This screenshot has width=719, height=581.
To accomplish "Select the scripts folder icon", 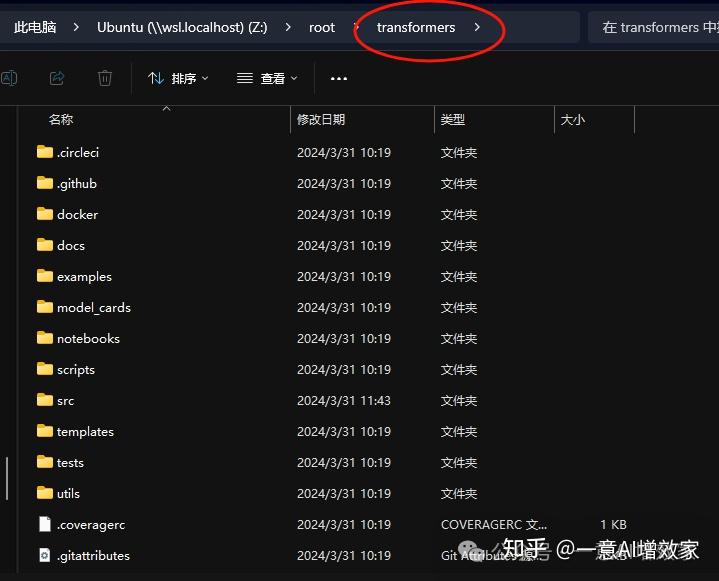I will [x=44, y=369].
